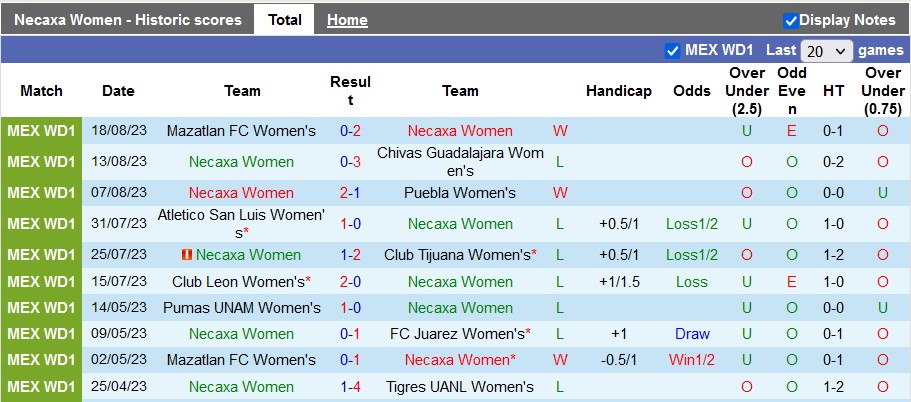This screenshot has width=911, height=402.
Task: Click the Odds column header
Action: point(692,91)
